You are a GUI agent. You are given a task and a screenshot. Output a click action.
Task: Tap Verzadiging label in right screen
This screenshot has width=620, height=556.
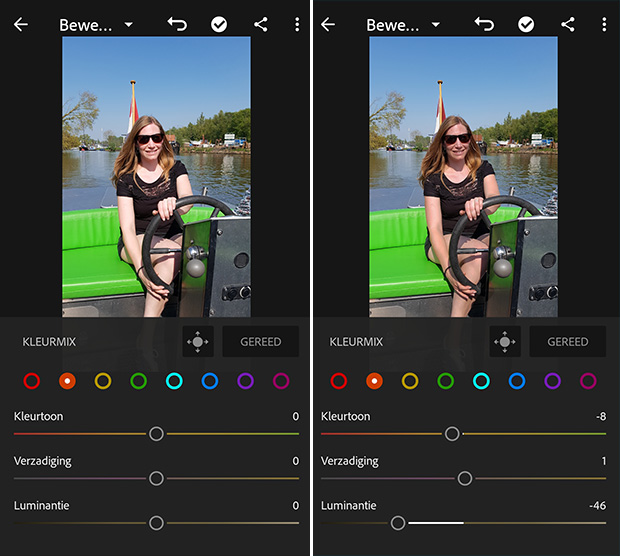pyautogui.click(x=350, y=461)
